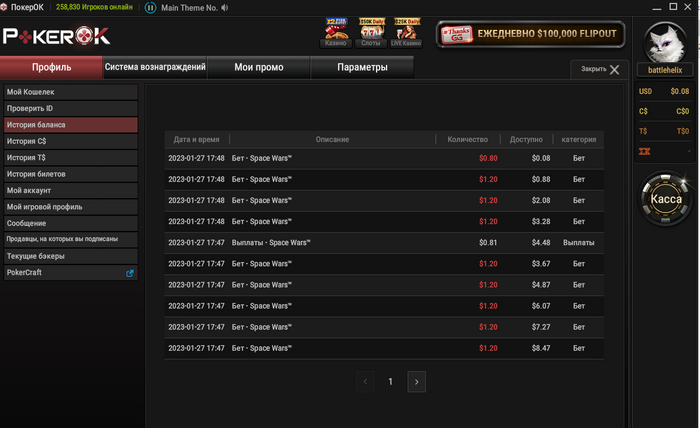The image size is (700, 428).
Task: Click Выплаты category cell
Action: pos(579,243)
